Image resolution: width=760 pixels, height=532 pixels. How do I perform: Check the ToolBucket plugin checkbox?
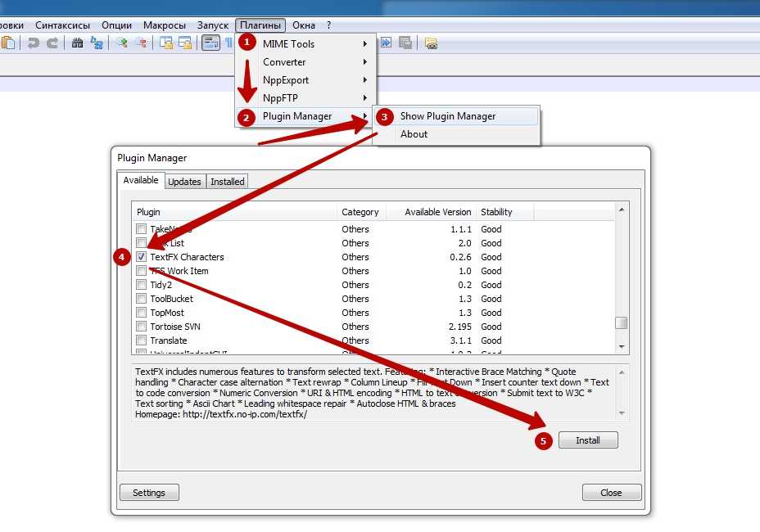141,299
